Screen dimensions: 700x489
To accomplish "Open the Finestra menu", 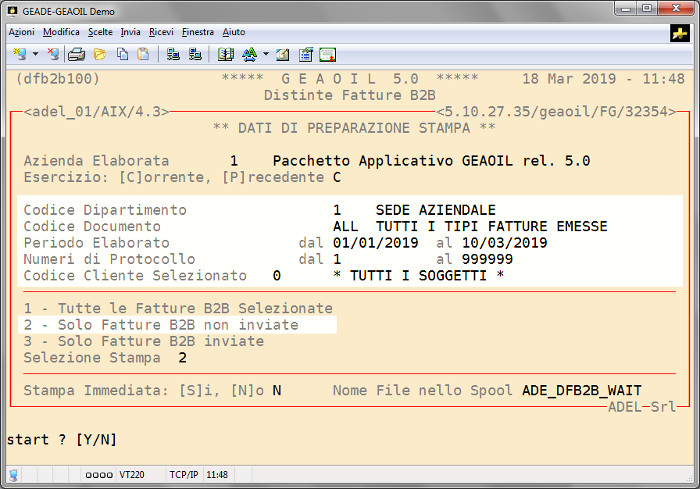I will point(198,32).
